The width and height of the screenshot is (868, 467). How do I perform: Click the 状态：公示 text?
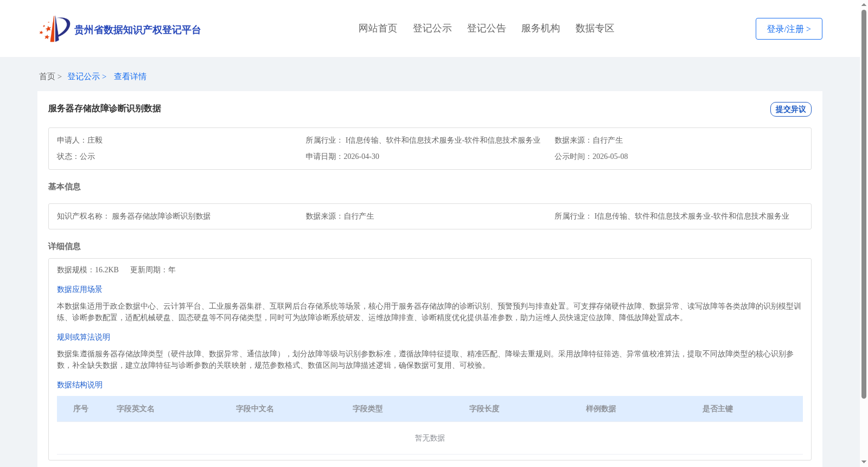click(x=76, y=156)
